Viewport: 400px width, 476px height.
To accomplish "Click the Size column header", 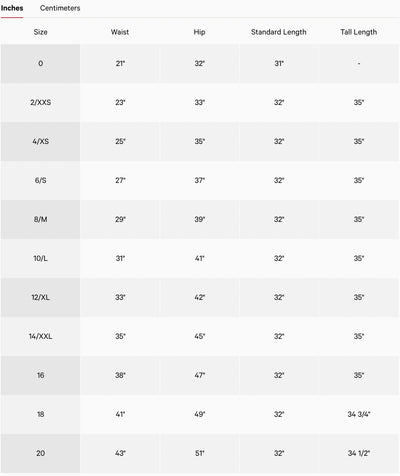I will pos(40,32).
